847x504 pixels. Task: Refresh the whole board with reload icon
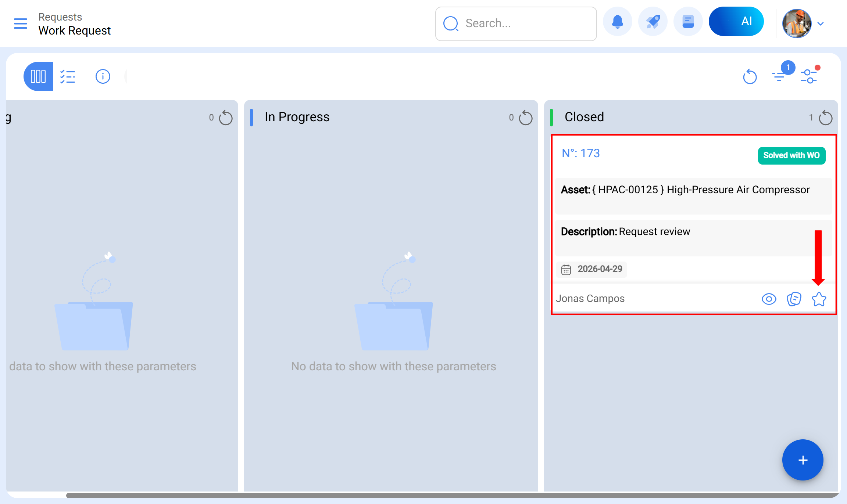click(x=750, y=76)
